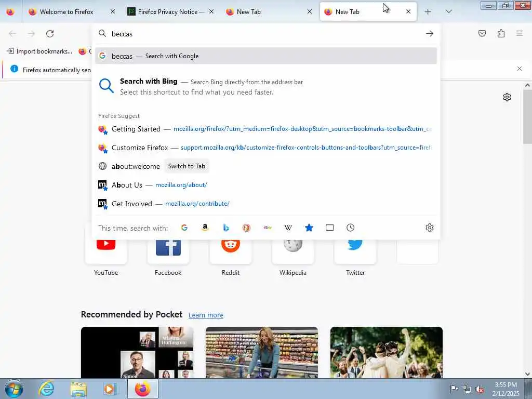
Task: Open Windows Media Player on taskbar
Action: tap(110, 389)
